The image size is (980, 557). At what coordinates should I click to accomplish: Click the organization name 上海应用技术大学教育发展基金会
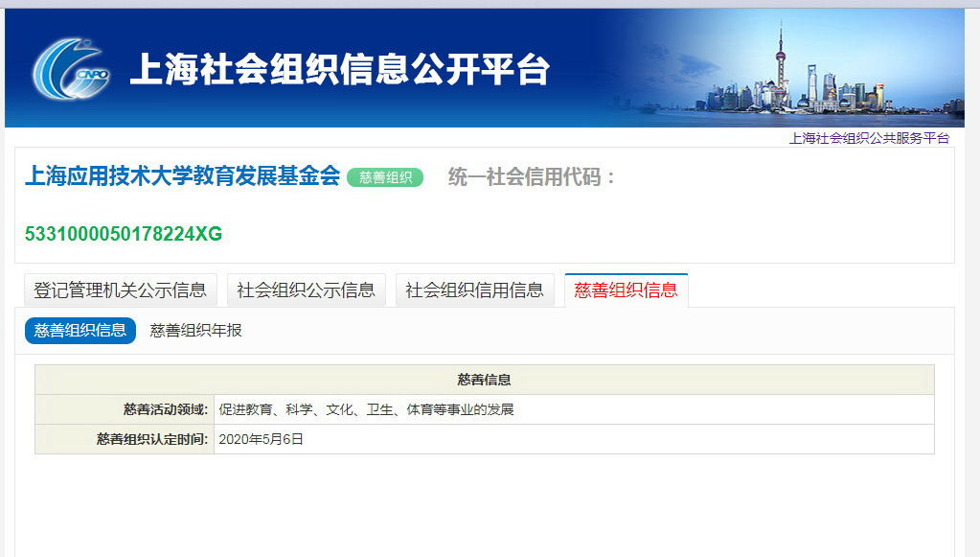tap(183, 175)
